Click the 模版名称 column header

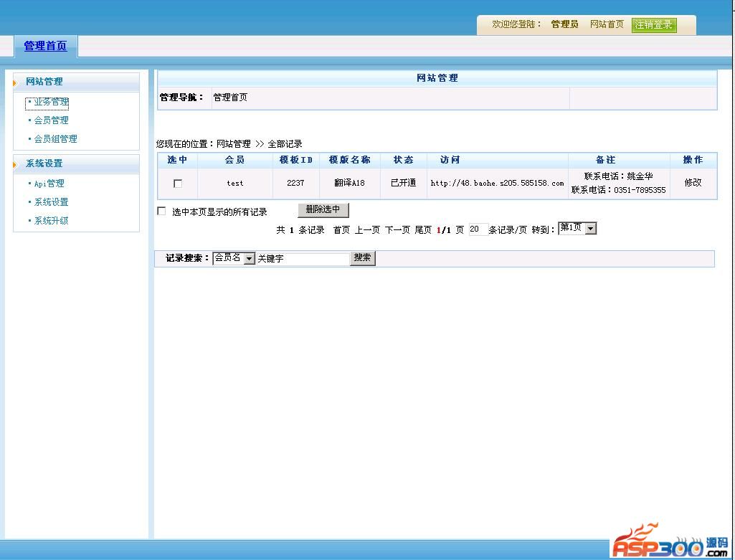[x=350, y=160]
